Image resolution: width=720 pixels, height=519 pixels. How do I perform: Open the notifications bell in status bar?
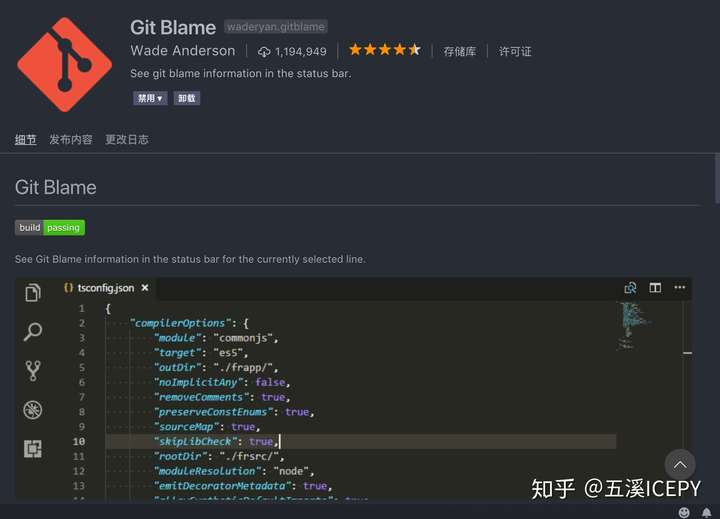pyautogui.click(x=706, y=512)
